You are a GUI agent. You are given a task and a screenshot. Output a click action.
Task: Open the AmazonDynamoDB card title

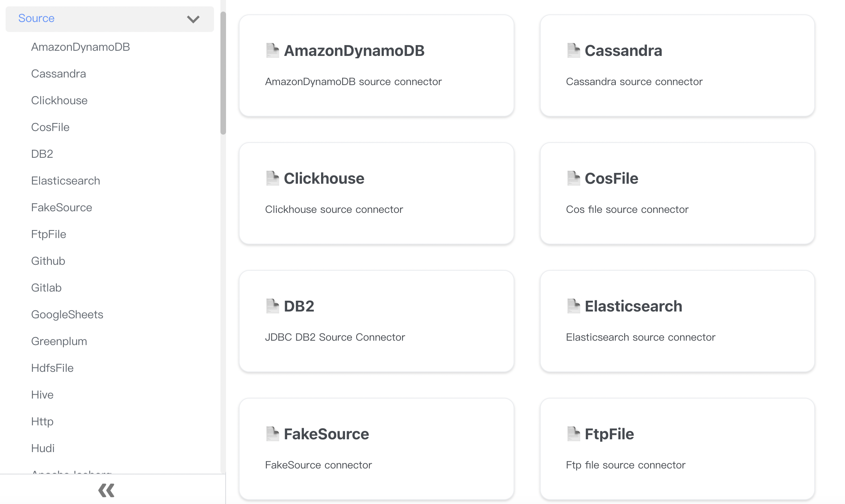(x=354, y=51)
